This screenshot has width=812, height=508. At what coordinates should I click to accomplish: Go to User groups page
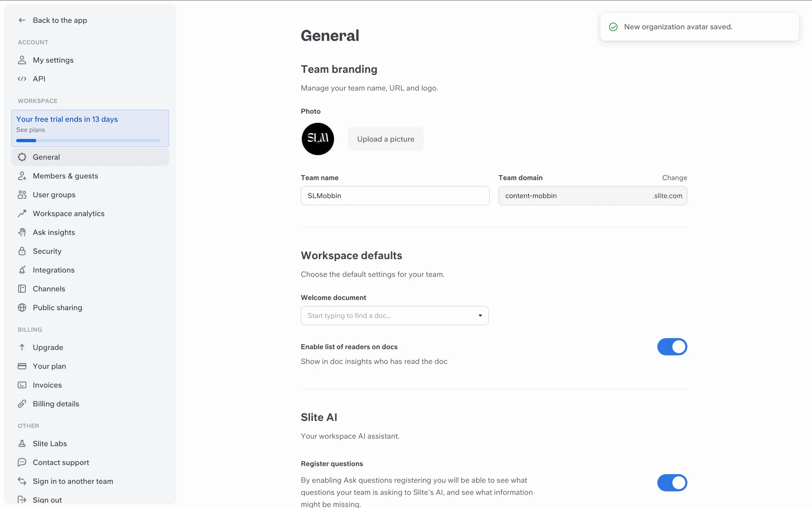pos(54,195)
